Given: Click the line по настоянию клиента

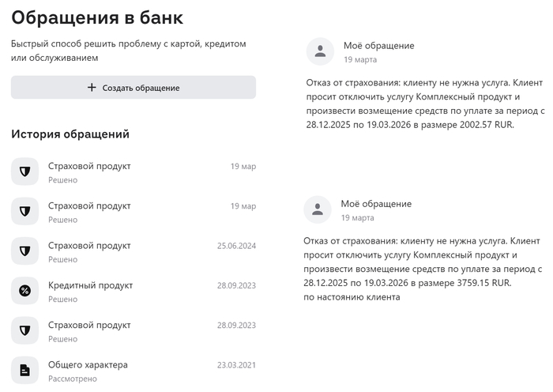Looking at the screenshot, I should 352,297.
